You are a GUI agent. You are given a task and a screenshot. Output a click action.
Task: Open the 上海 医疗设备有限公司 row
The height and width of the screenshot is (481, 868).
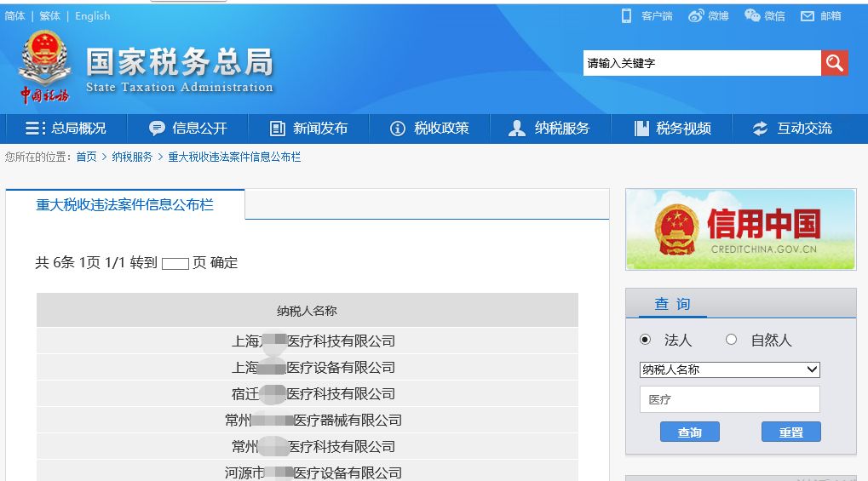coord(308,368)
